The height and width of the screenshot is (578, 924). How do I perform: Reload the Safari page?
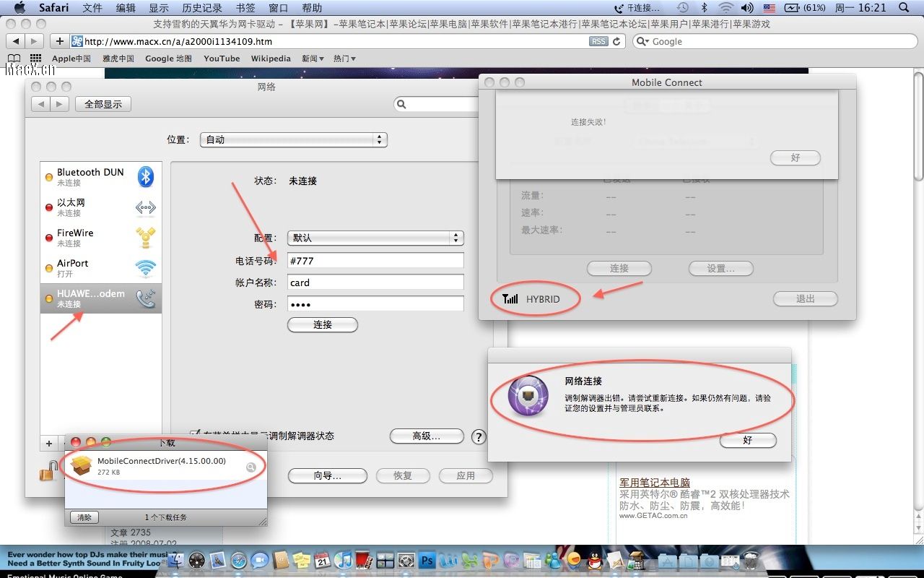click(x=616, y=42)
